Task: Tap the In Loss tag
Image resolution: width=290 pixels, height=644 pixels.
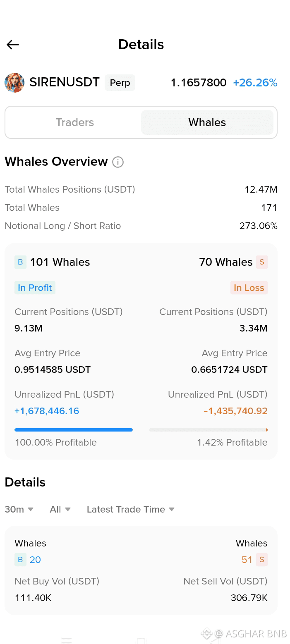Action: pyautogui.click(x=249, y=288)
